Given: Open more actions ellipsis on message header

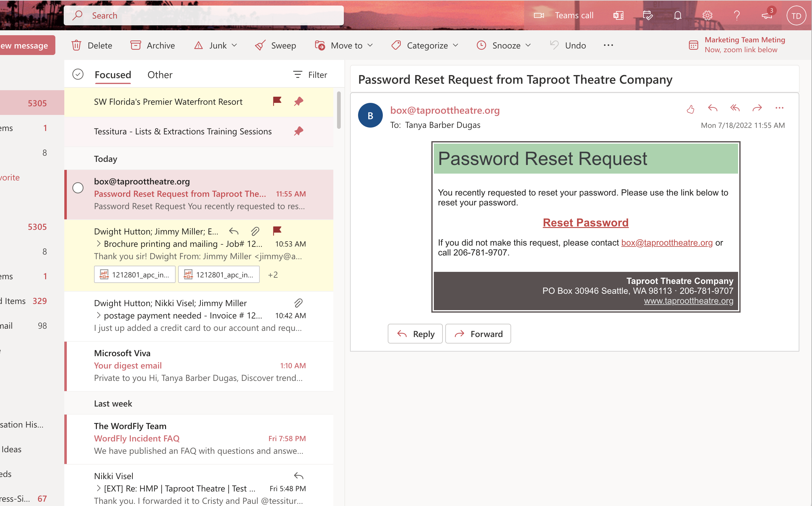Looking at the screenshot, I should click(780, 108).
